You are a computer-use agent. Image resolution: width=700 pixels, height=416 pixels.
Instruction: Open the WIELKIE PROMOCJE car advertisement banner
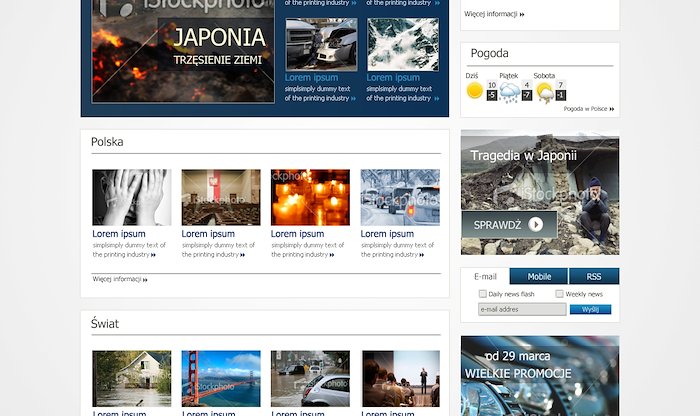[x=540, y=376]
